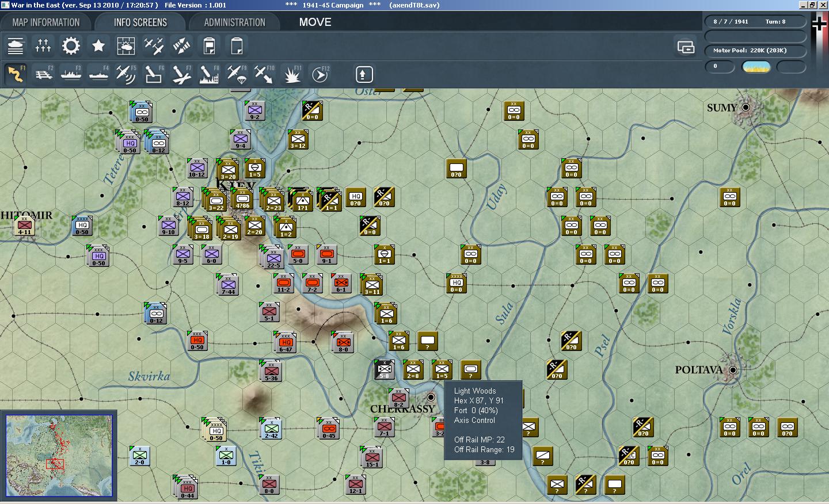Click the Axis Control tooltip line
This screenshot has width=829, height=504.
pos(474,421)
